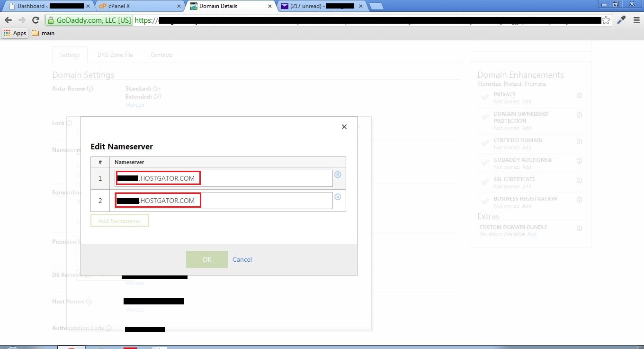This screenshot has width=644, height=349.
Task: Show GoDaddy Auctions info icon
Action: [579, 161]
